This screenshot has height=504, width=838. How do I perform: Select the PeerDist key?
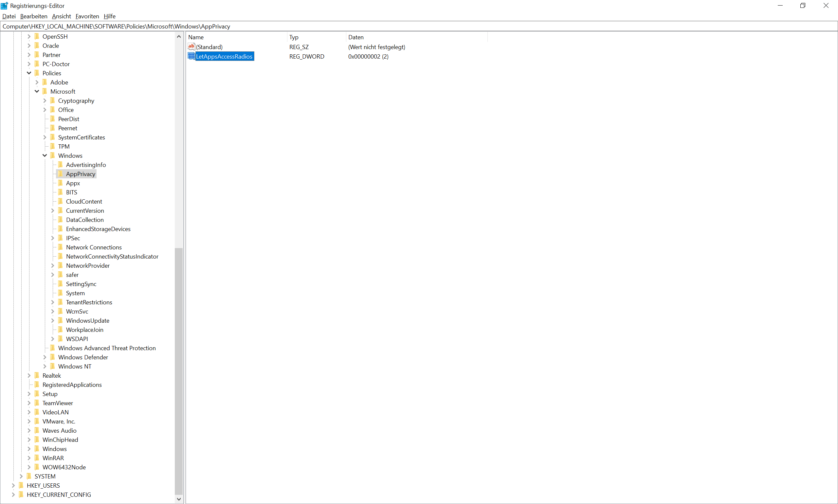(69, 119)
